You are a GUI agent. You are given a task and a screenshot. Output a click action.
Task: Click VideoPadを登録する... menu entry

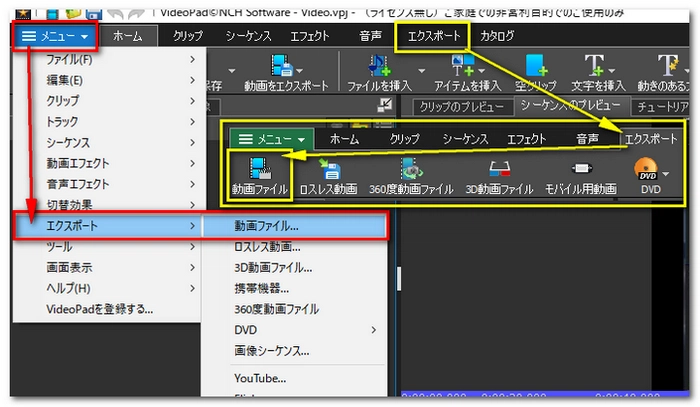[100, 309]
